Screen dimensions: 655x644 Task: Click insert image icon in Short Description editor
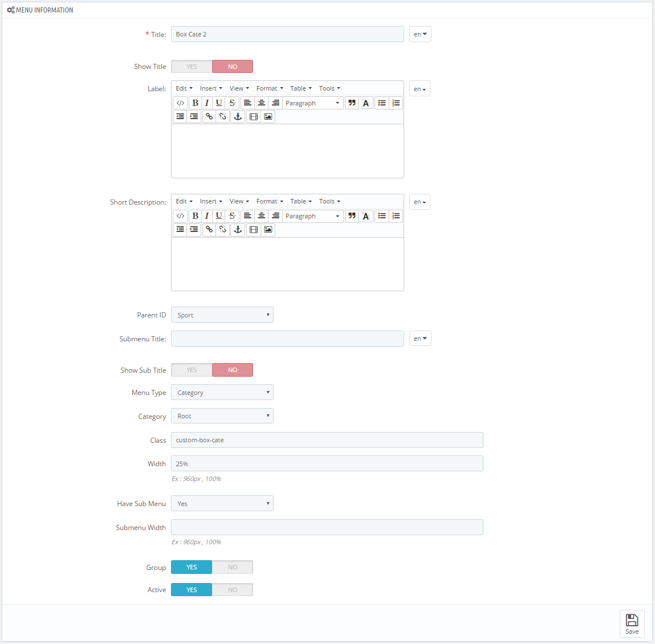click(268, 230)
